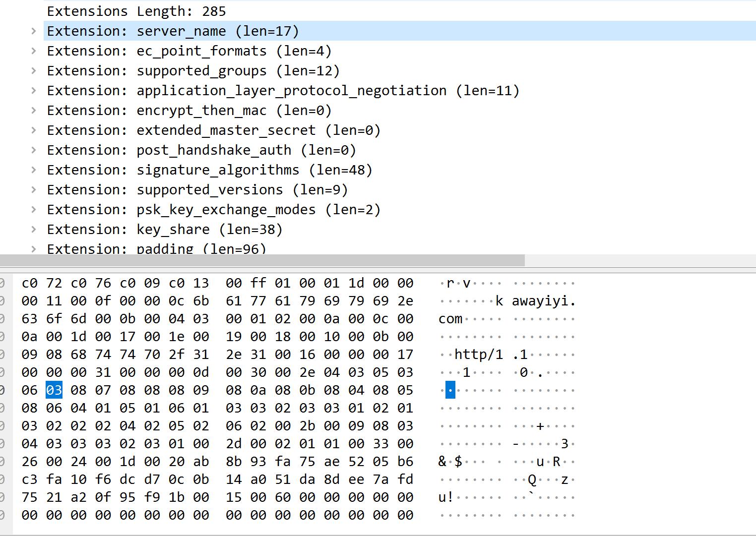Image resolution: width=756 pixels, height=536 pixels.
Task: Expand the application_layer_protocol_negotiation extension chevron
Action: [33, 91]
